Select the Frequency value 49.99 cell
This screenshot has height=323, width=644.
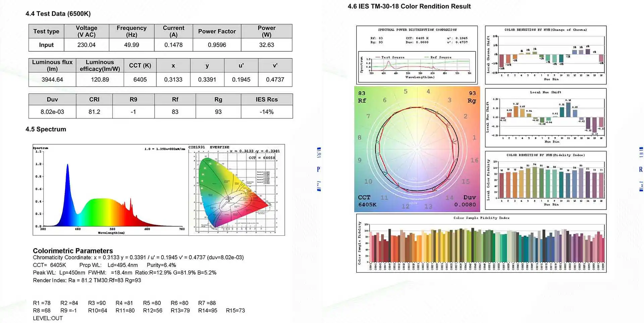point(131,45)
